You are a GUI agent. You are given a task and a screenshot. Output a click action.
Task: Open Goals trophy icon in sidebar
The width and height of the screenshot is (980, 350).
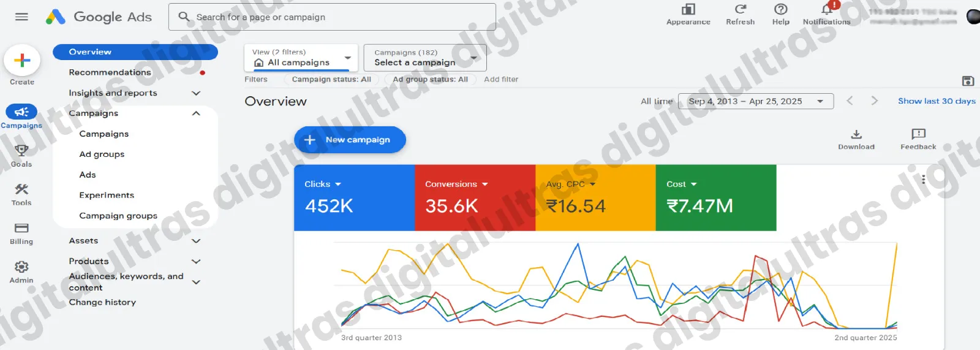coord(21,151)
